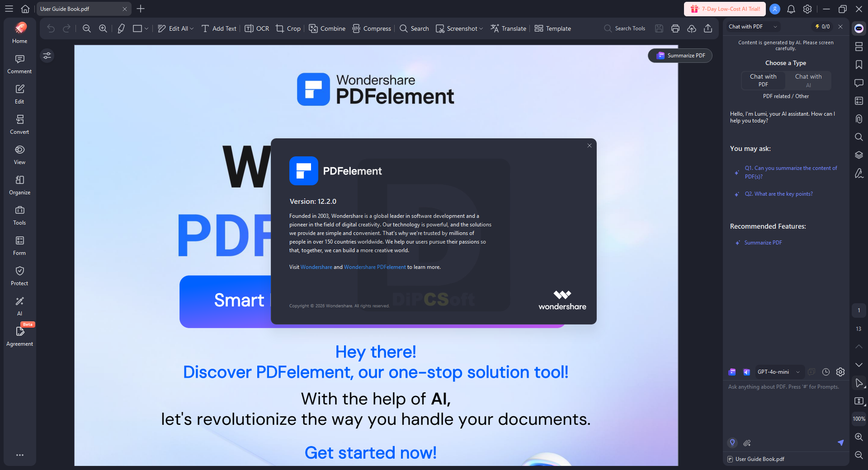Open the GPT-4o-mini model dropdown
This screenshot has width=868, height=470.
click(779, 372)
